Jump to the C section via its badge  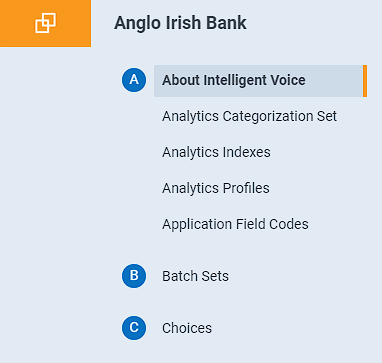[x=134, y=328]
